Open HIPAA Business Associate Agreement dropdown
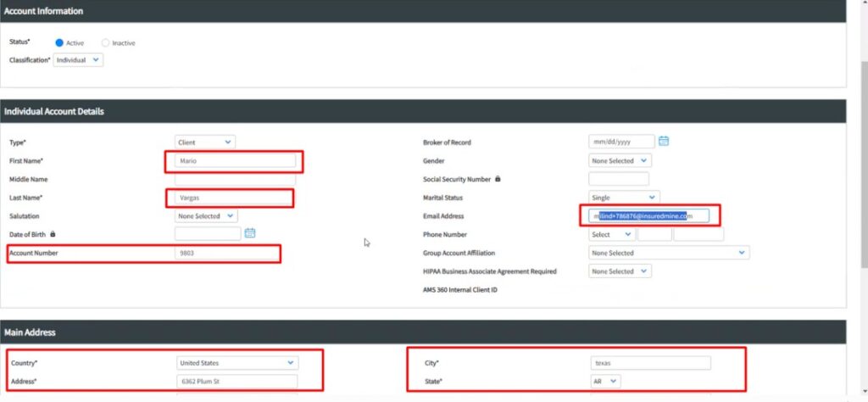 (x=620, y=271)
